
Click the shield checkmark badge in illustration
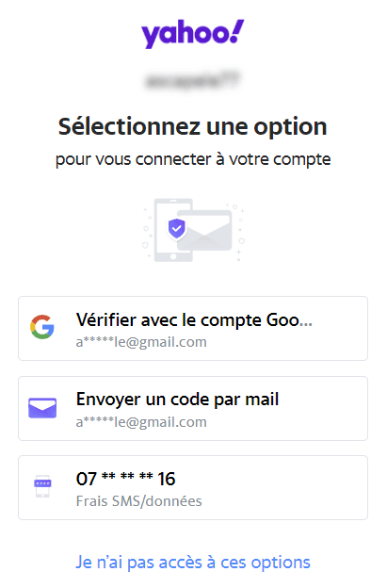tap(177, 228)
